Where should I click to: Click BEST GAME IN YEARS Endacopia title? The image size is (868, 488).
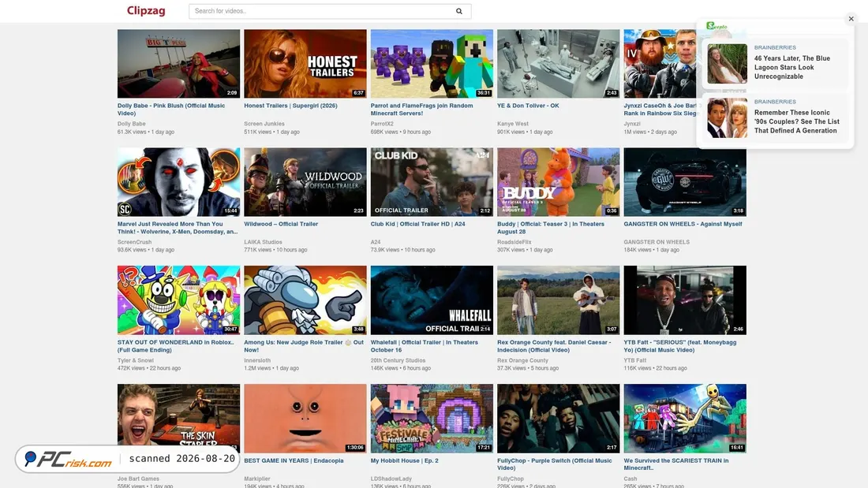(x=294, y=460)
